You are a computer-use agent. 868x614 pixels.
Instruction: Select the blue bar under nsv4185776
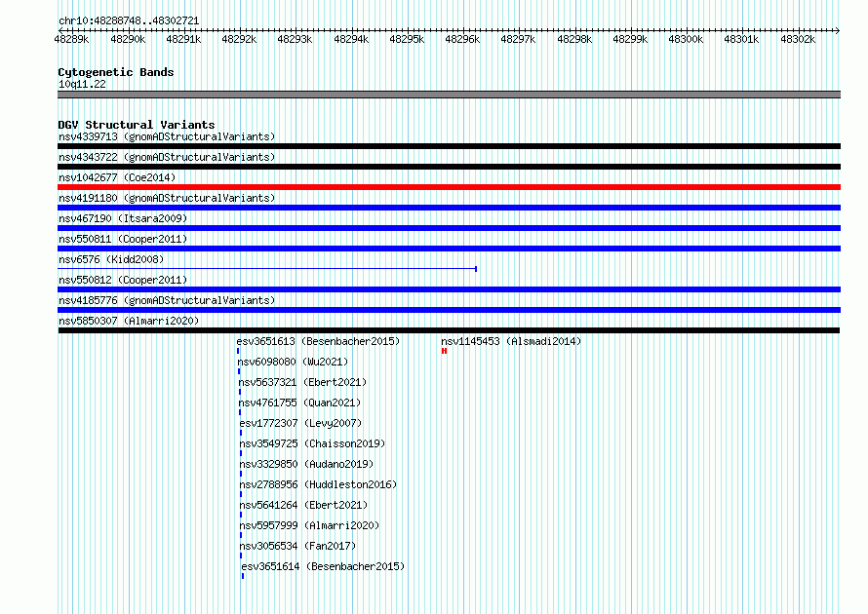point(449,310)
